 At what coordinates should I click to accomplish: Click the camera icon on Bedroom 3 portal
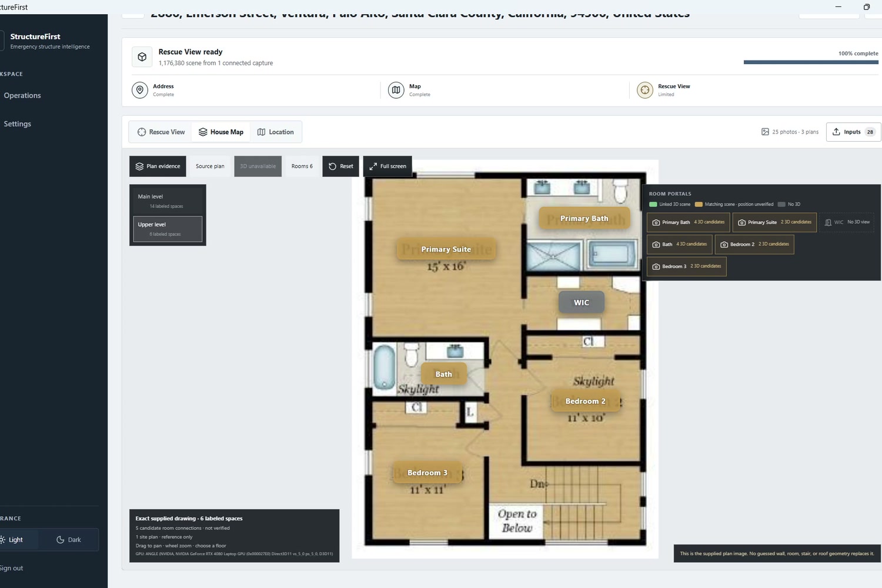point(656,266)
